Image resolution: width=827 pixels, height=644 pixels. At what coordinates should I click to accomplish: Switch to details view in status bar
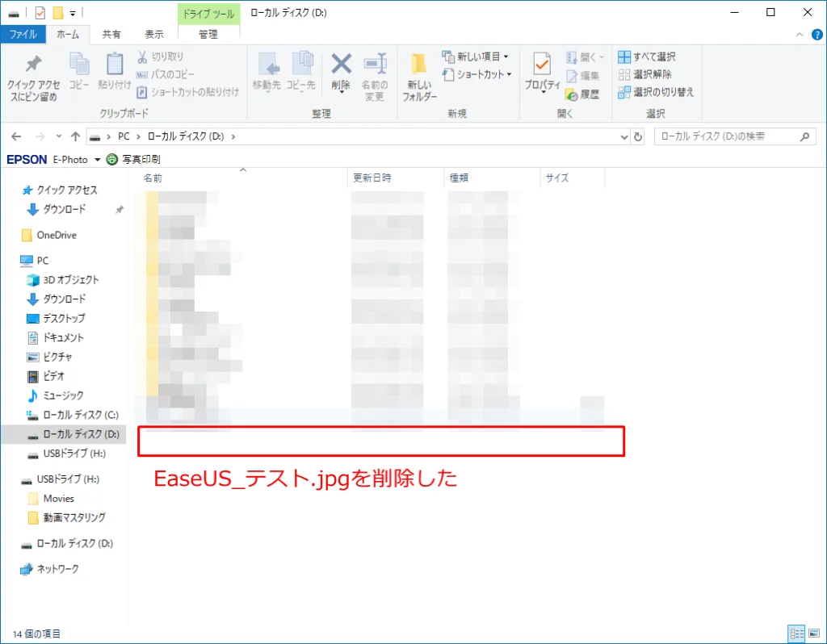[796, 634]
